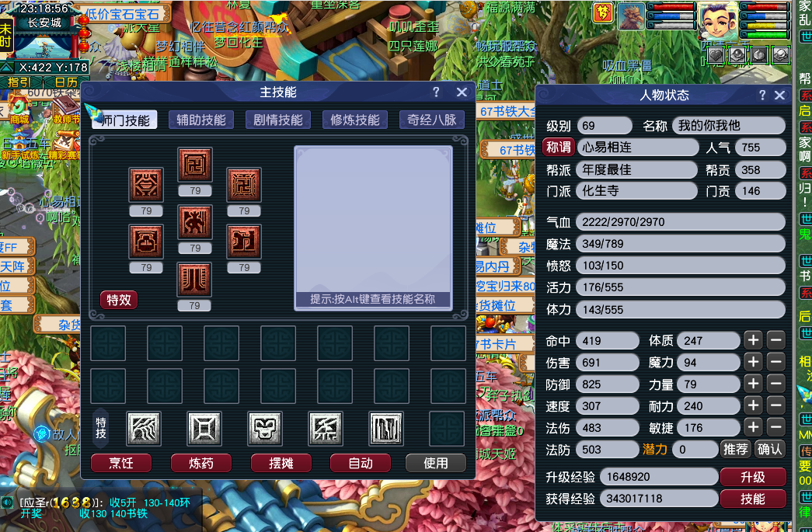This screenshot has height=532, width=812.
Task: Click the 确认 confirm button
Action: click(769, 449)
